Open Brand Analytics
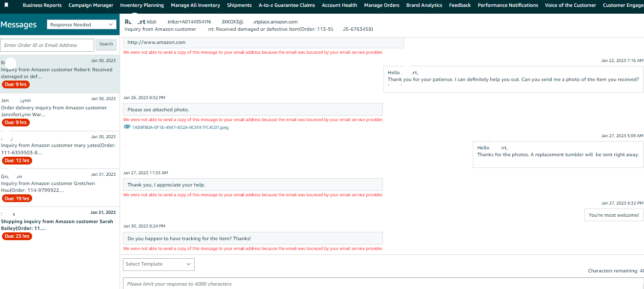Screen dimensions: 644x289 click(424, 5)
